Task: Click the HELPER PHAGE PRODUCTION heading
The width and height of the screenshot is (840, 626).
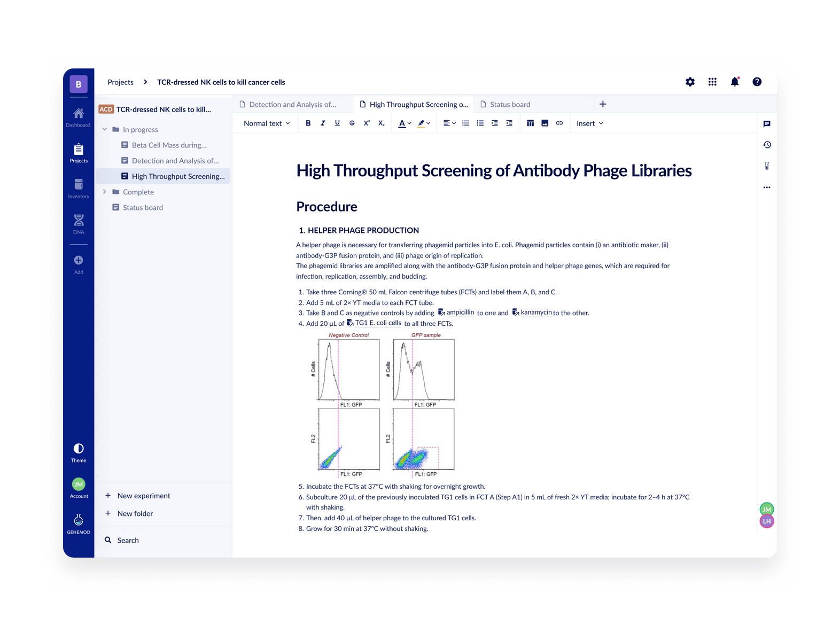Action: click(x=363, y=230)
